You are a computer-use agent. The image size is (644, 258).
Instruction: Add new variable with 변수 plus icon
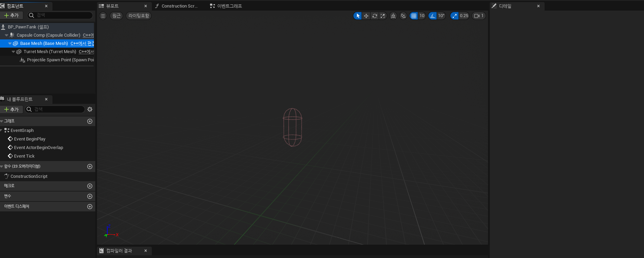point(90,196)
